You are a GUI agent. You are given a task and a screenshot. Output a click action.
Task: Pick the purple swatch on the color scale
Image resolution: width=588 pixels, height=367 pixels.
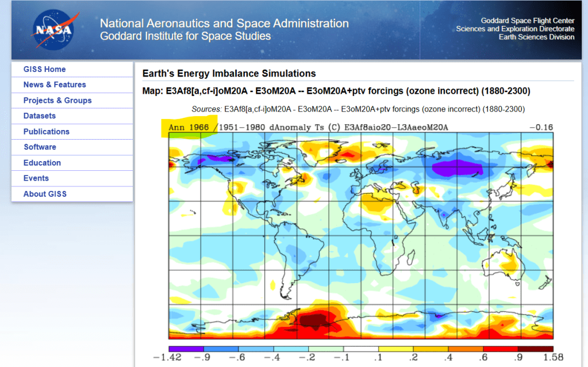pos(186,349)
